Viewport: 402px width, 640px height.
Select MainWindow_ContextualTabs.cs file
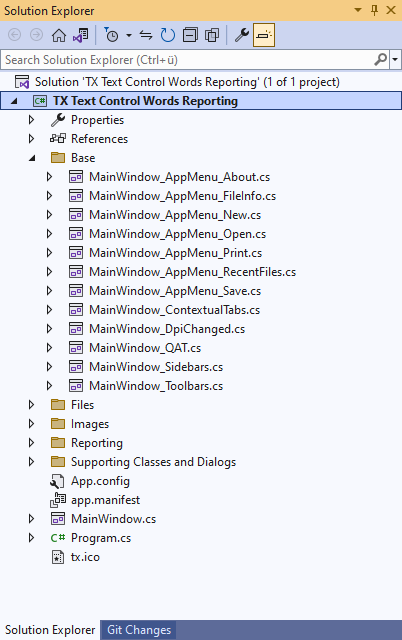[x=175, y=310]
